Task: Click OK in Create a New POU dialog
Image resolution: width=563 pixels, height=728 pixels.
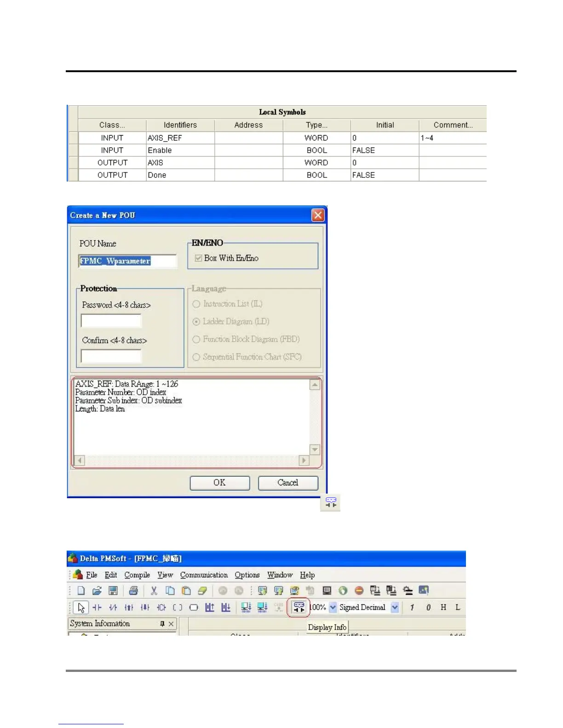Action: pyautogui.click(x=220, y=483)
